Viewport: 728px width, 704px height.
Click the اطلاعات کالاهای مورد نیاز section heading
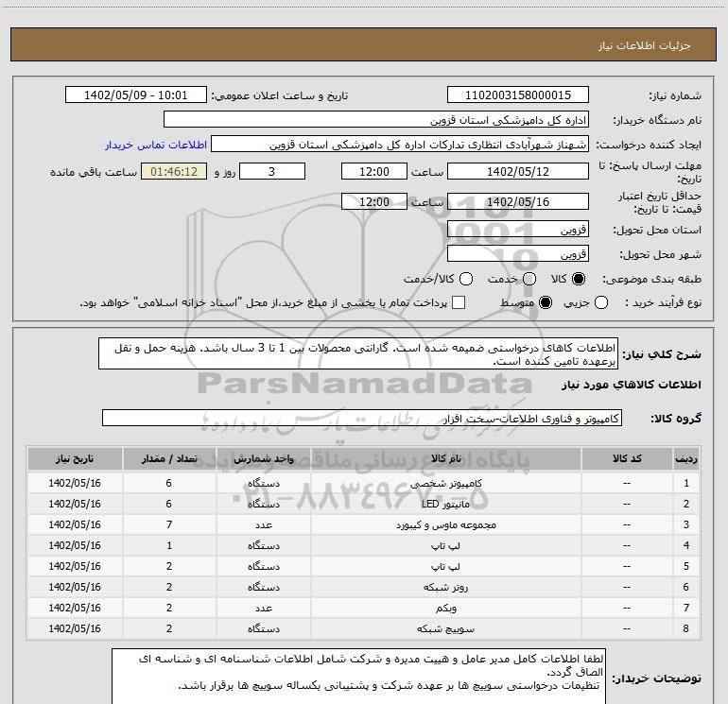coord(631,385)
